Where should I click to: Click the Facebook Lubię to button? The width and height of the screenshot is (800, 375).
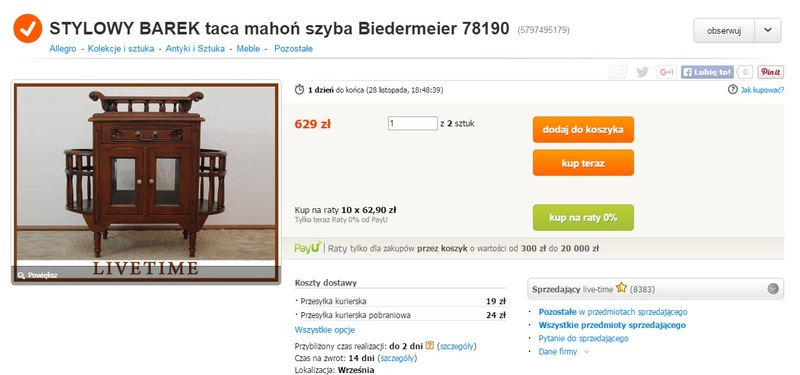point(707,72)
